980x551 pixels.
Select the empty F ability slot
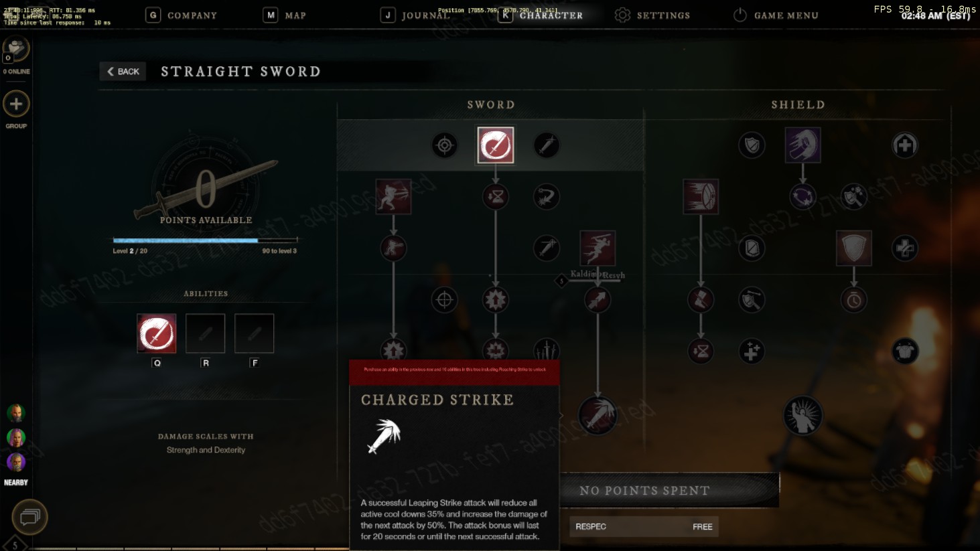(x=254, y=333)
